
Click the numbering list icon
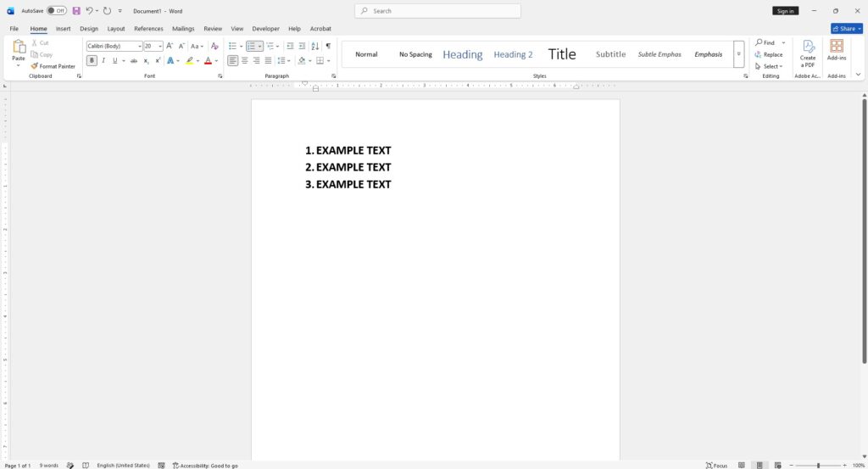[251, 46]
